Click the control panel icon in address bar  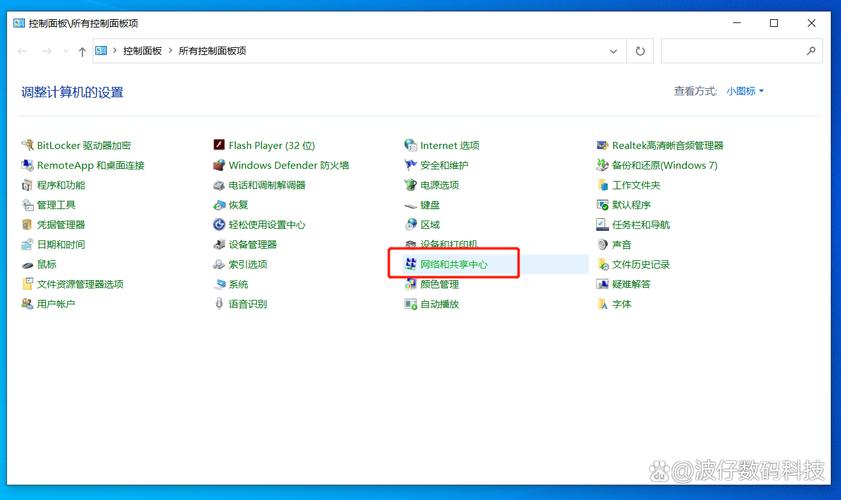click(101, 50)
